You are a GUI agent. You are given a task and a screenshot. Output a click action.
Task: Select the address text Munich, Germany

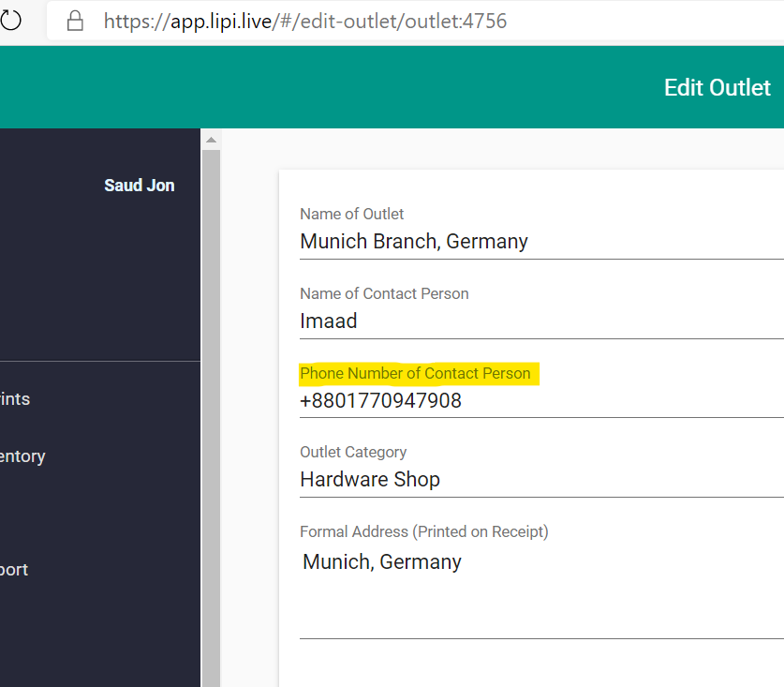380,561
